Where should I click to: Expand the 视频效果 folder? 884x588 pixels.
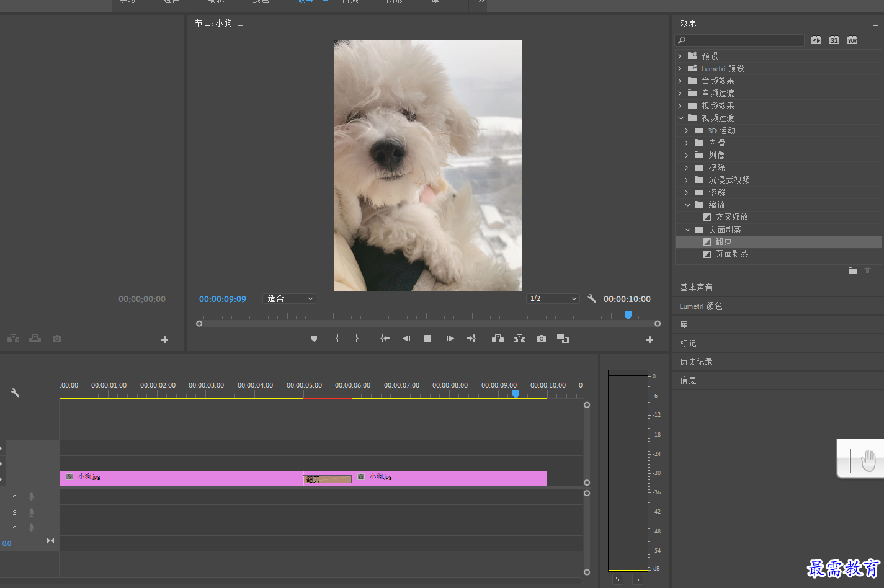(x=680, y=105)
